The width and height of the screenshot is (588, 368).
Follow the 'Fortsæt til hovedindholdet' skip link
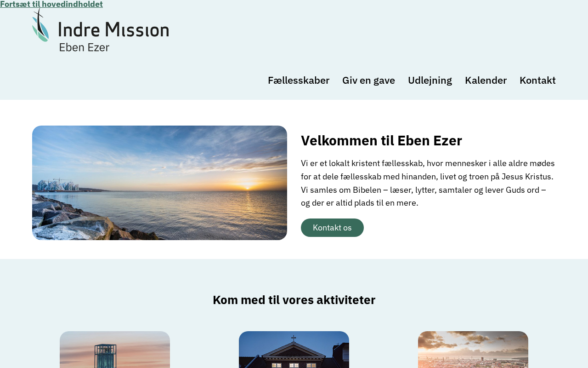click(51, 4)
